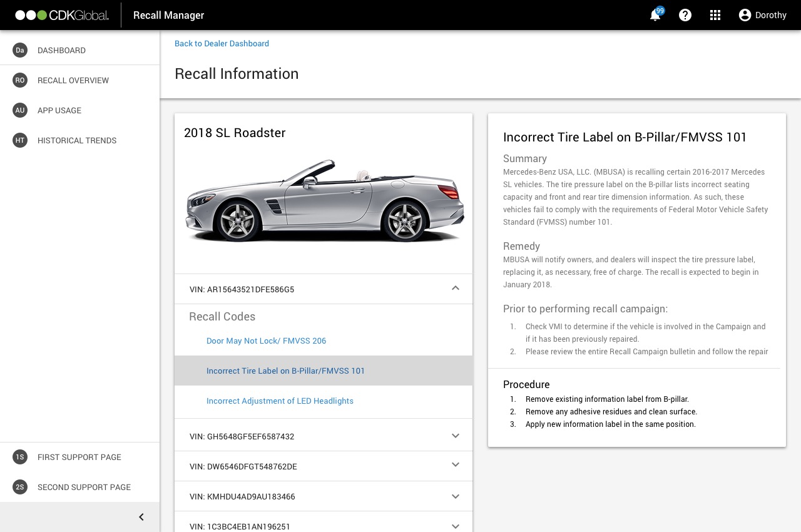
Task: Click the CDK Global logo
Action: click(62, 15)
